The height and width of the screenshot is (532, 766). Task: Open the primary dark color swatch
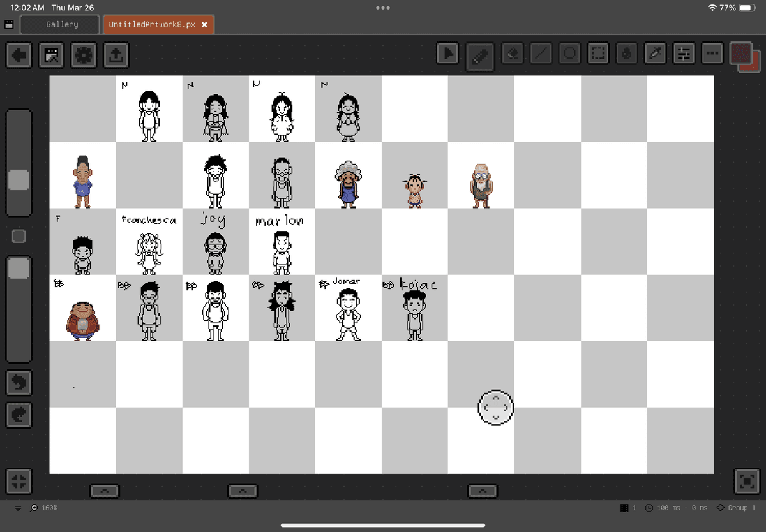(740, 53)
